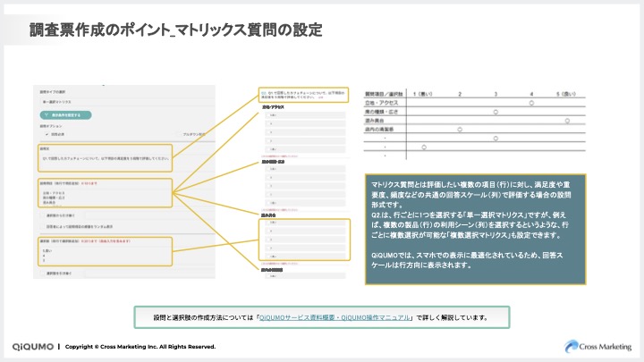Click the 5（良い） column header in matrix table
The image size is (644, 362).
[567, 93]
